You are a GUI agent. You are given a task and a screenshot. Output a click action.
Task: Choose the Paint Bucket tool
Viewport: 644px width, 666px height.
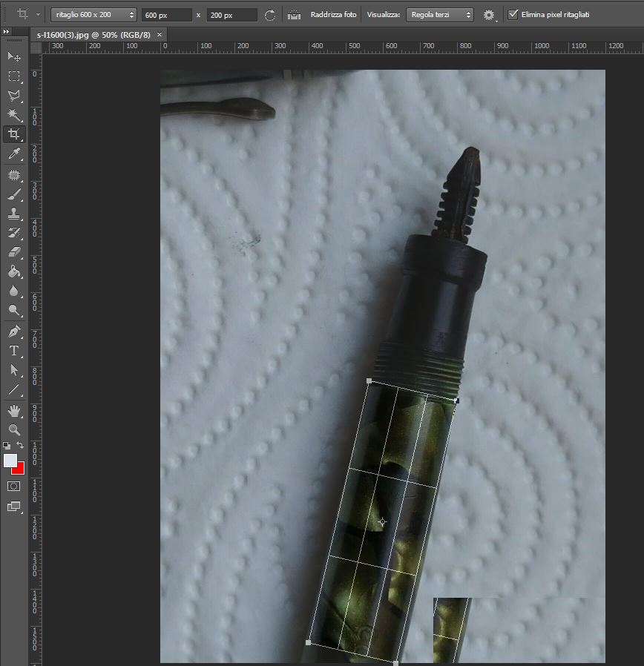pos(13,271)
